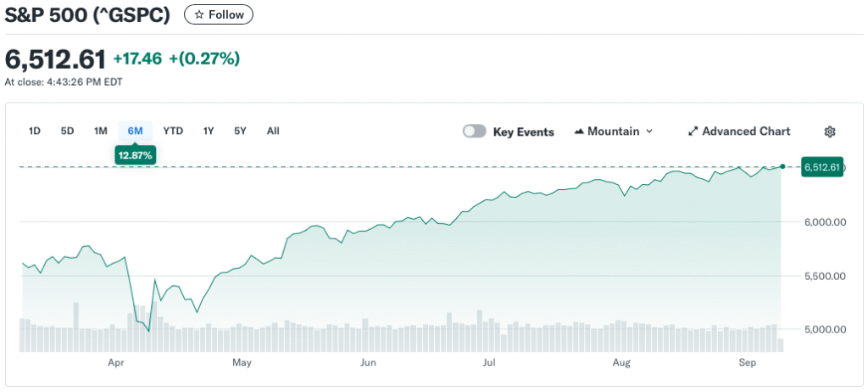Screen dimensions: 868x392
Task: Toggle the Key Events switch
Action: (475, 132)
